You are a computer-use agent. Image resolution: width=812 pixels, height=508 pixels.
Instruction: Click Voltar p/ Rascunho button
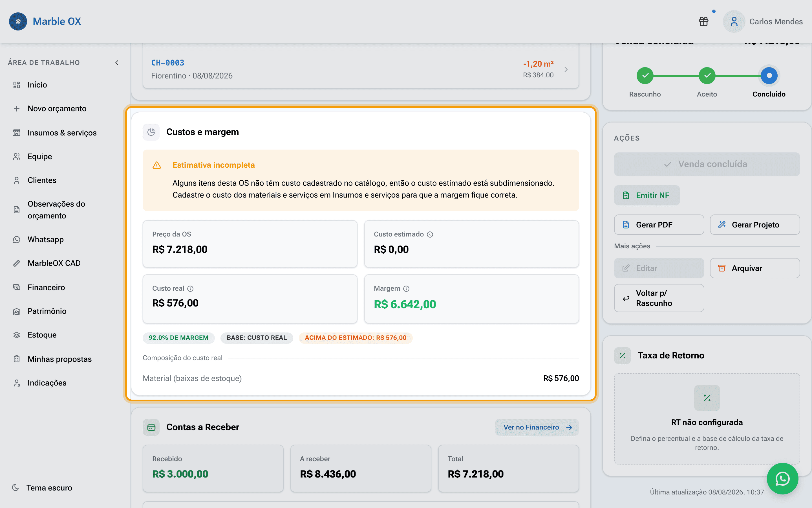coord(659,298)
